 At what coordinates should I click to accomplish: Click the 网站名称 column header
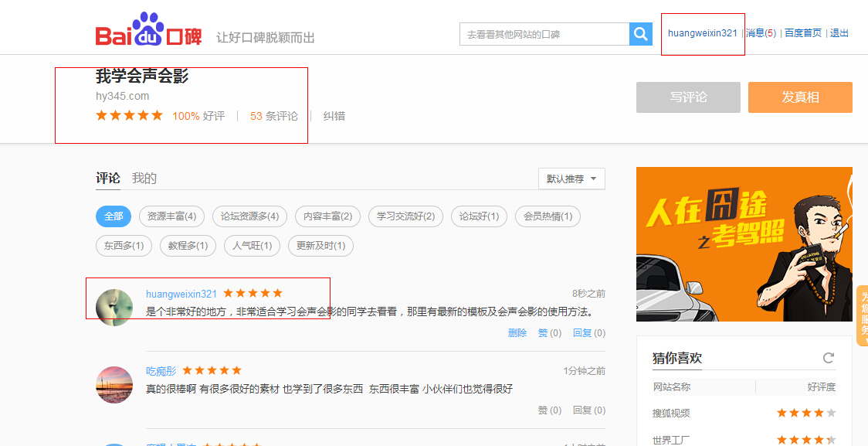(x=672, y=386)
